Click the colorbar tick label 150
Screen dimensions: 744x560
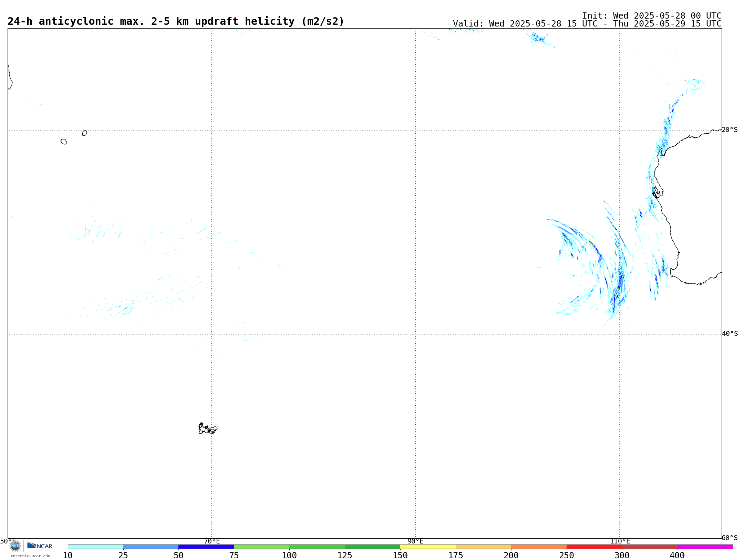pos(400,555)
